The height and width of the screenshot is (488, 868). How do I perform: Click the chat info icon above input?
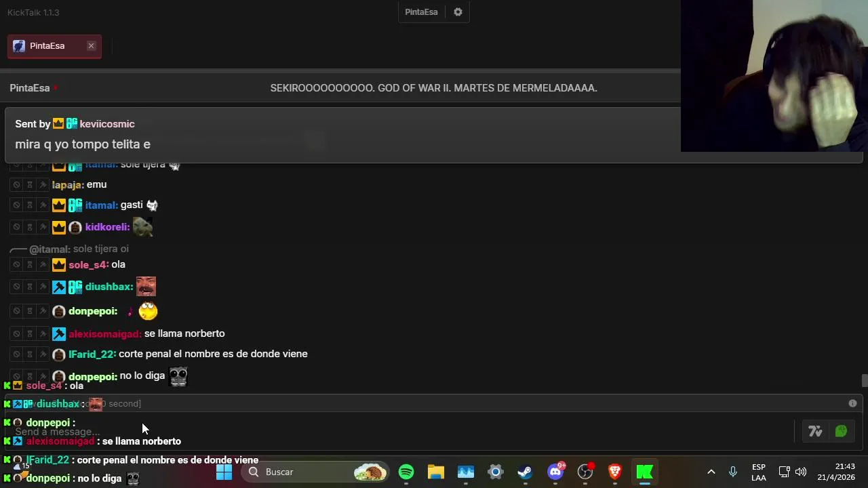click(x=852, y=403)
